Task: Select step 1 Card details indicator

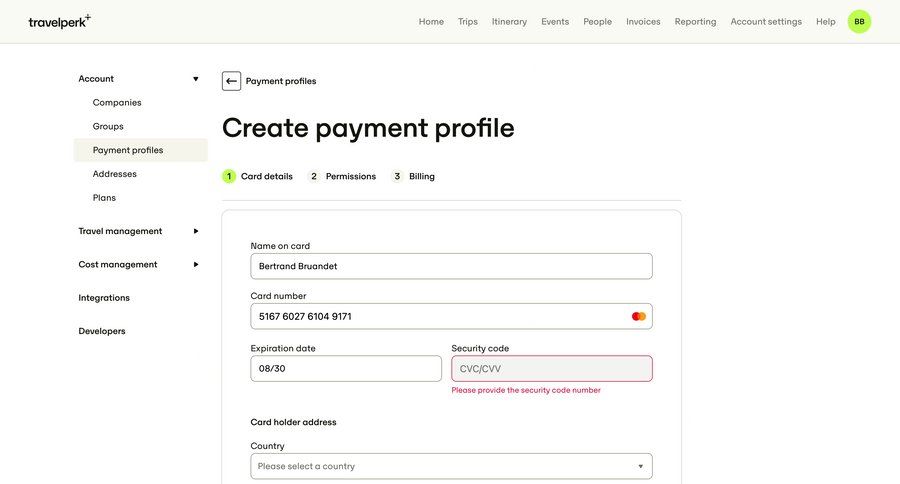Action: tap(258, 176)
